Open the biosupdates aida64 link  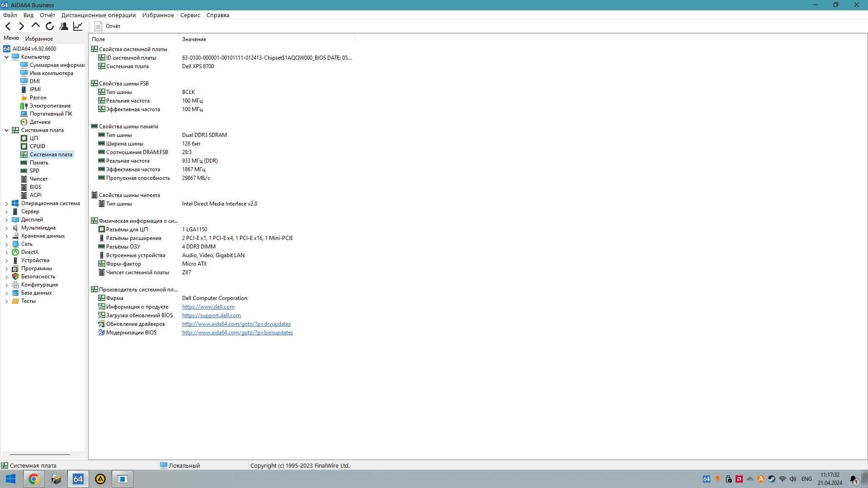click(237, 333)
